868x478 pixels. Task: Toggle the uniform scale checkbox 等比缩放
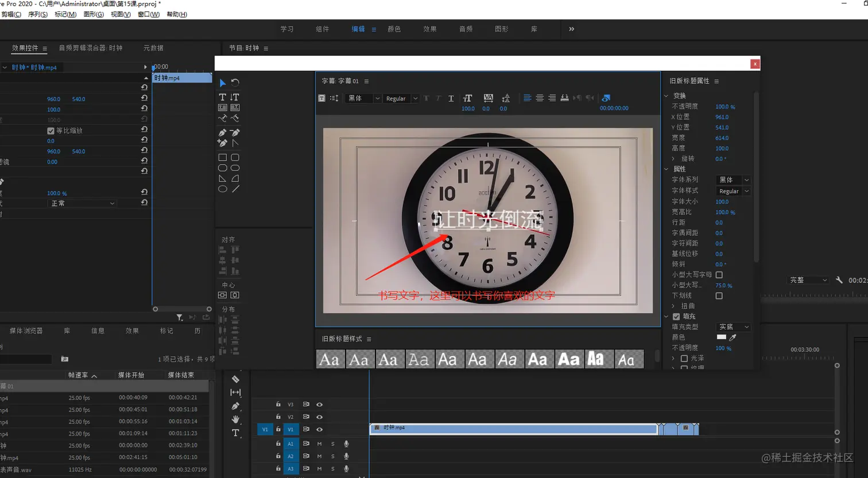point(51,131)
